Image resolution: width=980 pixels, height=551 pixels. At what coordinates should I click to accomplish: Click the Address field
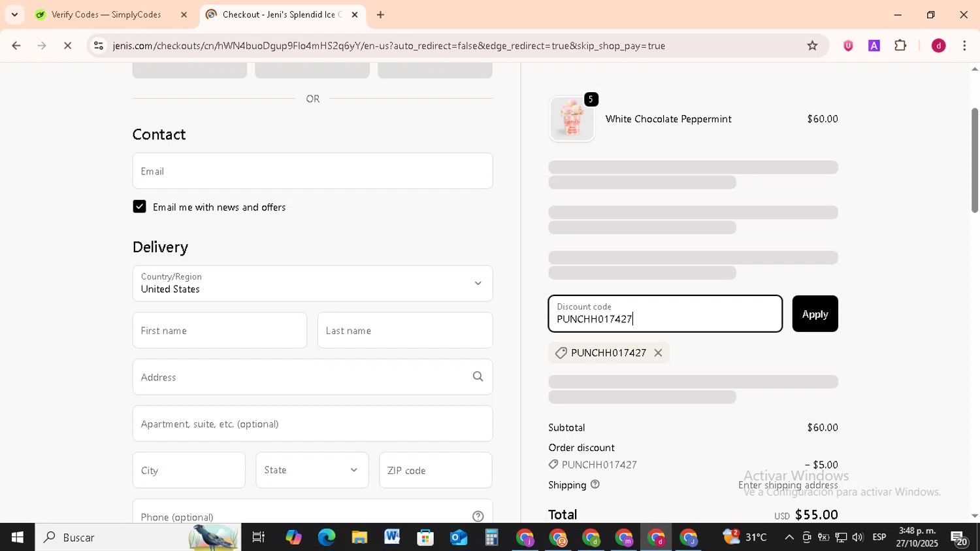(312, 377)
